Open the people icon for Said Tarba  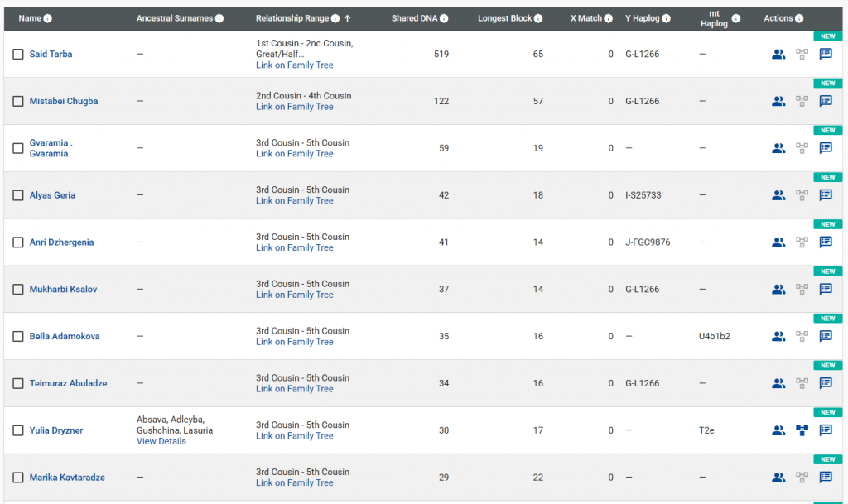pyautogui.click(x=778, y=55)
